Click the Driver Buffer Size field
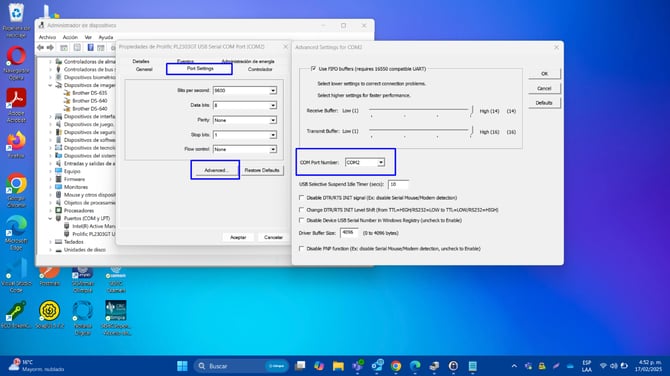The width and height of the screenshot is (670, 376). 348,232
